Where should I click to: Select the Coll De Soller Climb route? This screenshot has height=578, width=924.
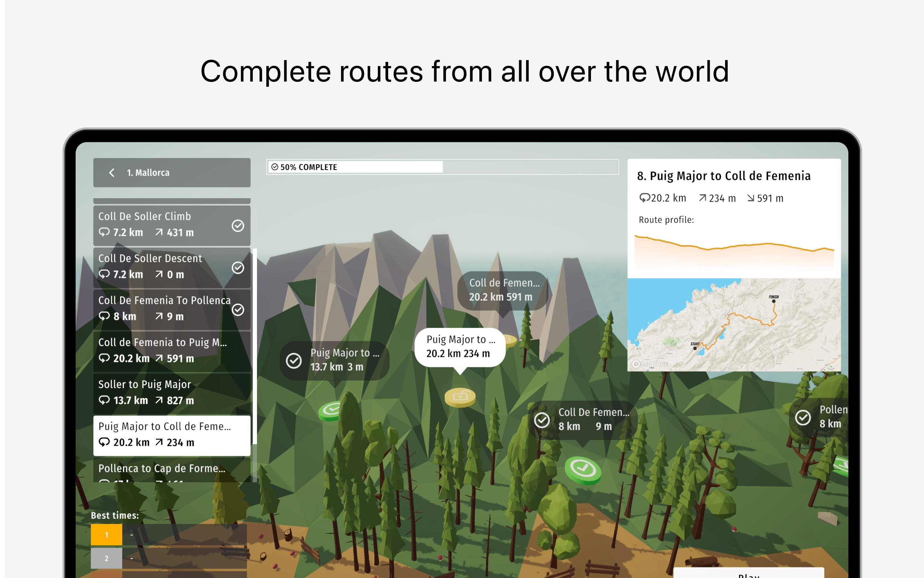click(x=172, y=225)
